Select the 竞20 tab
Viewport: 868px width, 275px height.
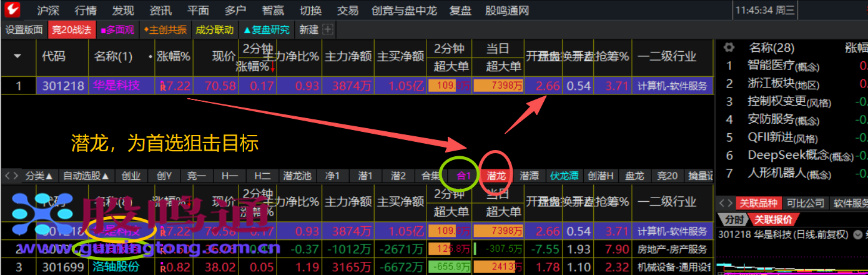coord(667,176)
